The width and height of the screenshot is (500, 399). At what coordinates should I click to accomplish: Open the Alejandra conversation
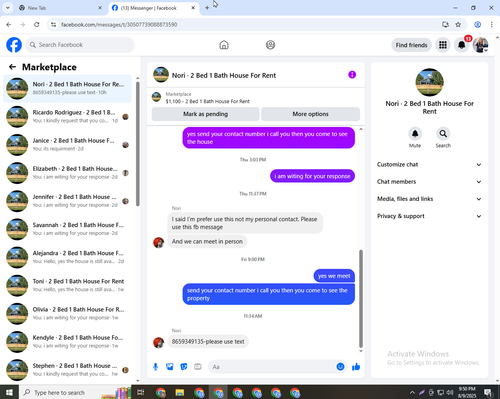(x=67, y=257)
